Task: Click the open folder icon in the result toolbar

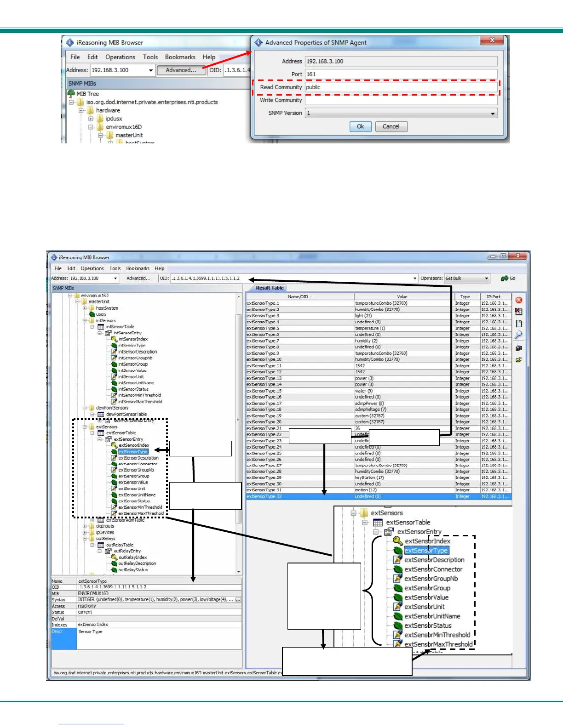Action: coord(519,360)
